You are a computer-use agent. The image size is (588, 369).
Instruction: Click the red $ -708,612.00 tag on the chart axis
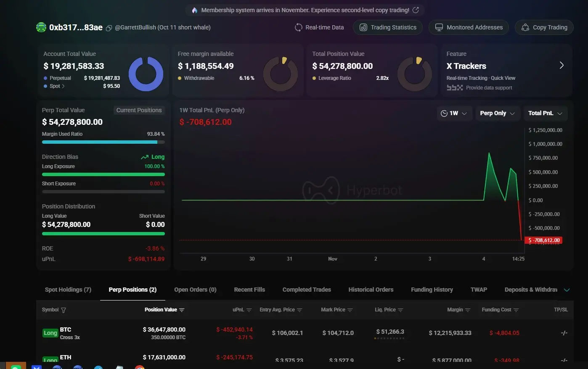click(544, 240)
